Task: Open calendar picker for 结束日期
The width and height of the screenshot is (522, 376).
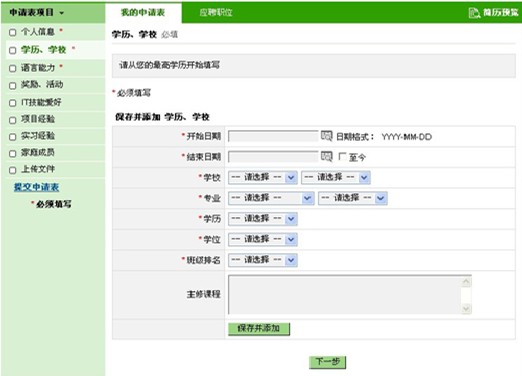Action: tap(326, 156)
